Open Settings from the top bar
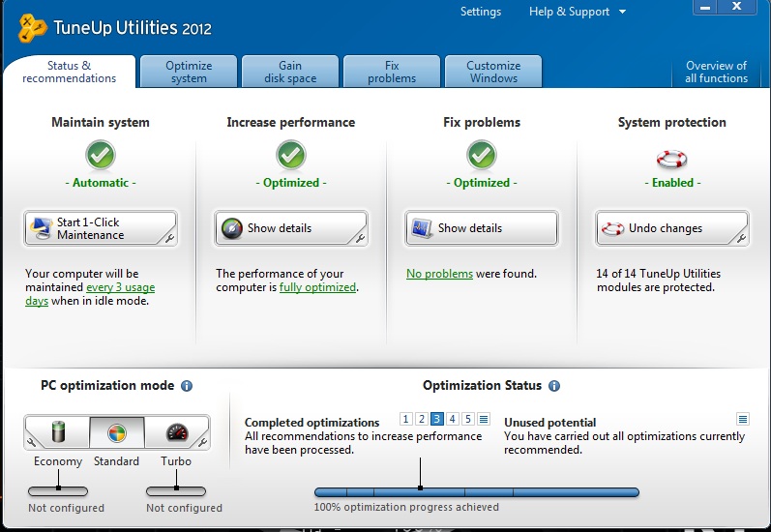771x532 pixels. coord(481,12)
